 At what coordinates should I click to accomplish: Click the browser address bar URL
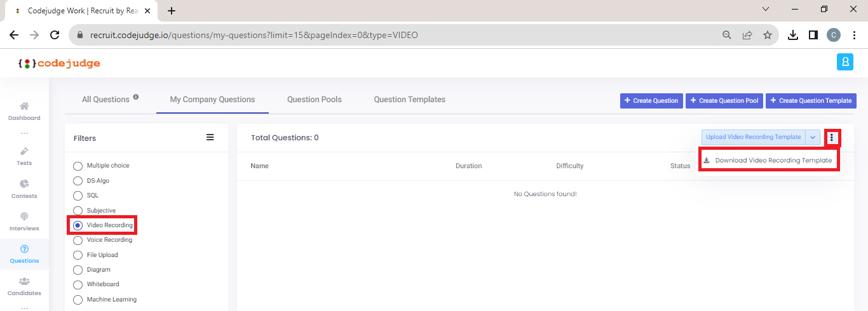pos(253,35)
